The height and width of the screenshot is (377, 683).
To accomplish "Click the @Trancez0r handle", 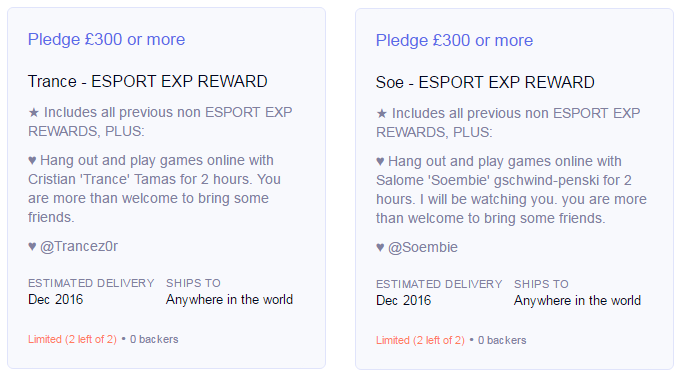I will (79, 246).
